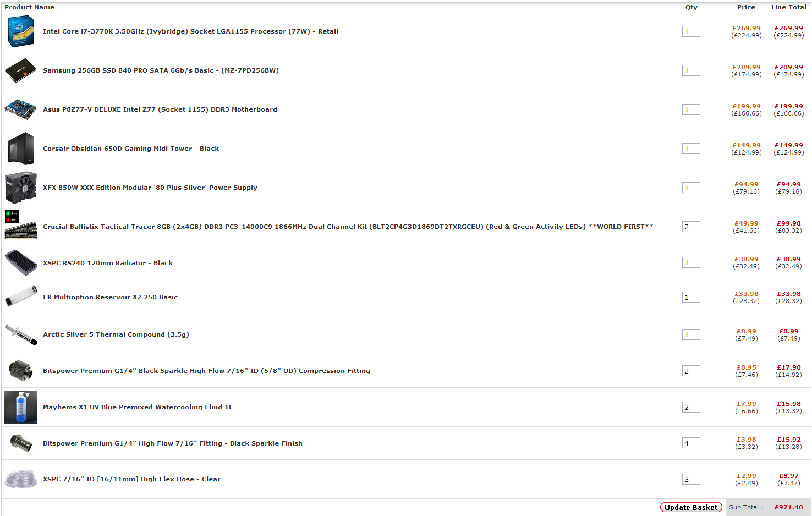This screenshot has height=516, width=812.
Task: Click the XSPC clear hose image
Action: 21,479
